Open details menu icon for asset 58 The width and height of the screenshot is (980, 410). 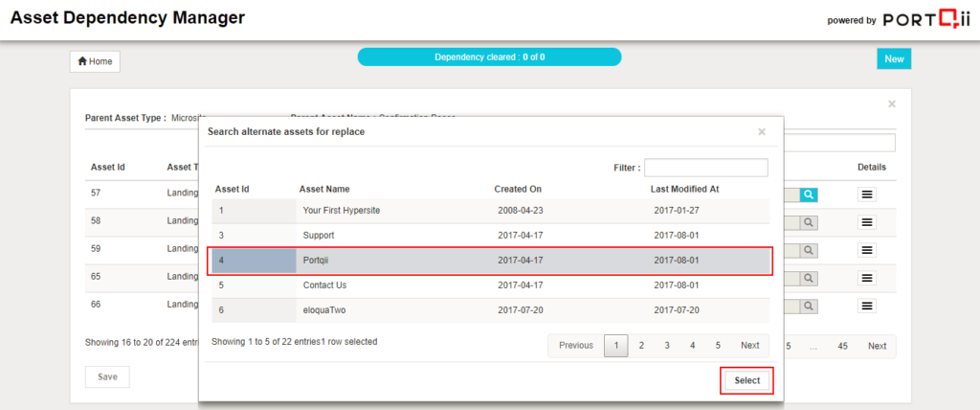(867, 222)
